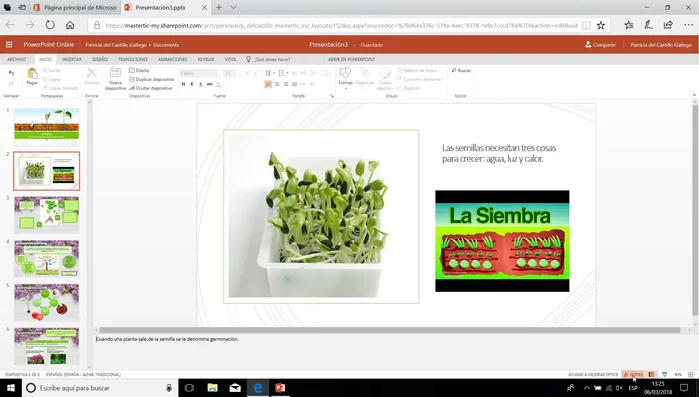
Task: Open the Organizar dropdown
Action: (365, 78)
